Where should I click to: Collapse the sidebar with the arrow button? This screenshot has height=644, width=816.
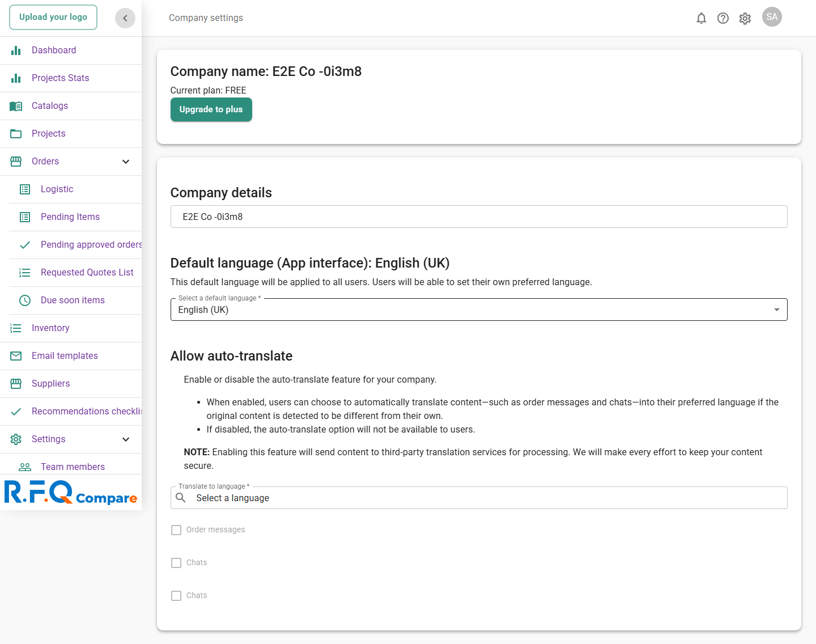pyautogui.click(x=125, y=18)
